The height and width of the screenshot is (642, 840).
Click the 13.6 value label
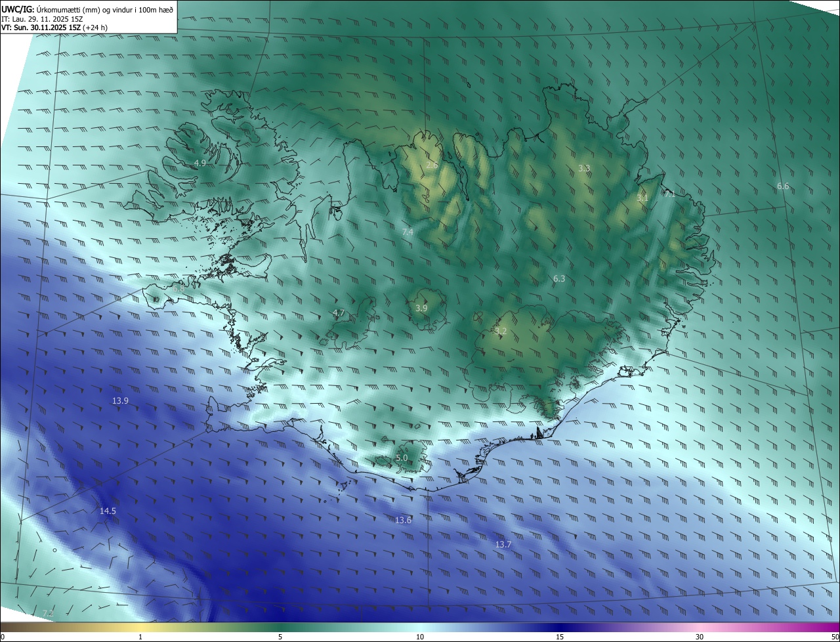[x=403, y=521]
